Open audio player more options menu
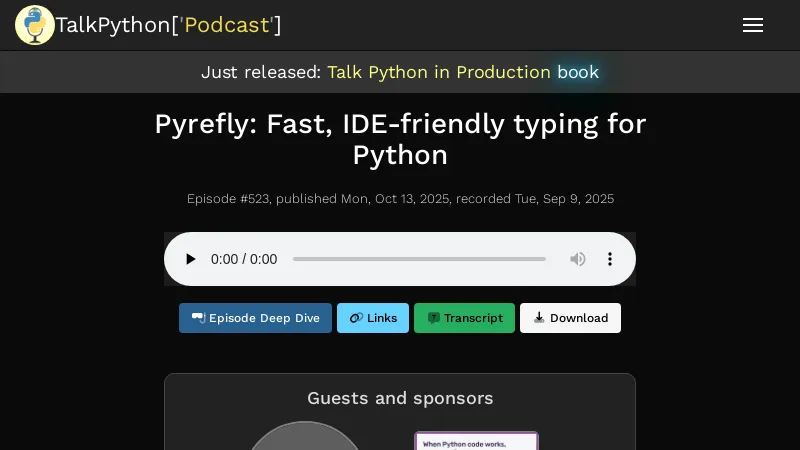This screenshot has height=450, width=800. (x=610, y=259)
